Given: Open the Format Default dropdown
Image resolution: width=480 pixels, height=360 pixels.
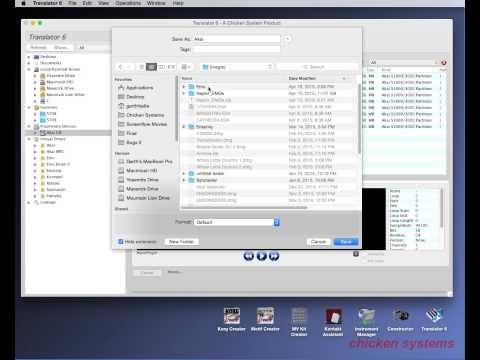Looking at the screenshot, I should coord(237,222).
